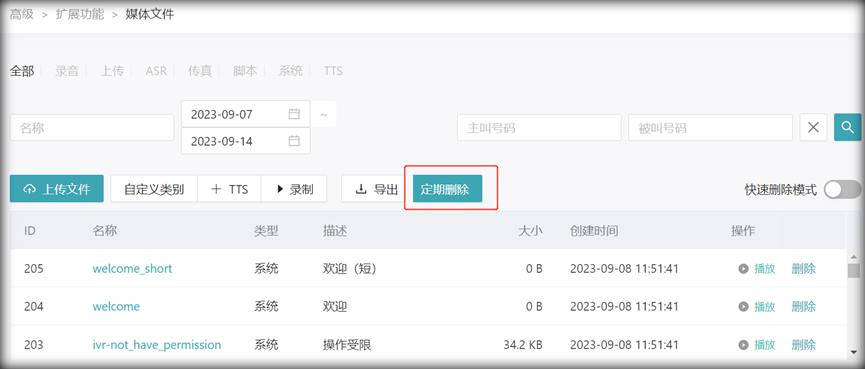The image size is (865, 369).
Task: Select the size cell 34.2 KB
Action: click(523, 345)
